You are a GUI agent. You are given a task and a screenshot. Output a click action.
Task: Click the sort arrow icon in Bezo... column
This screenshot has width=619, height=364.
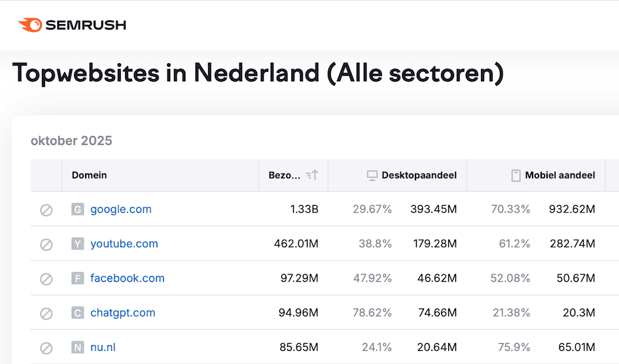[312, 175]
